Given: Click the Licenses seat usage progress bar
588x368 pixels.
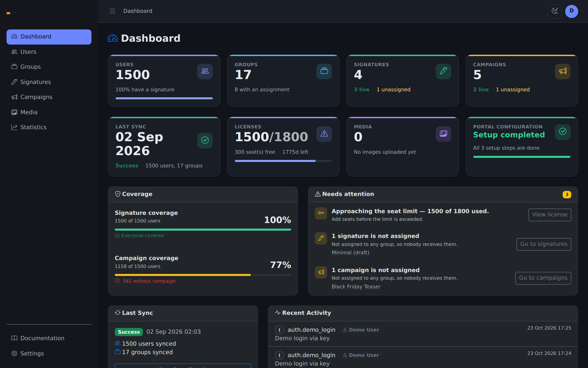Looking at the screenshot, I should (283, 161).
